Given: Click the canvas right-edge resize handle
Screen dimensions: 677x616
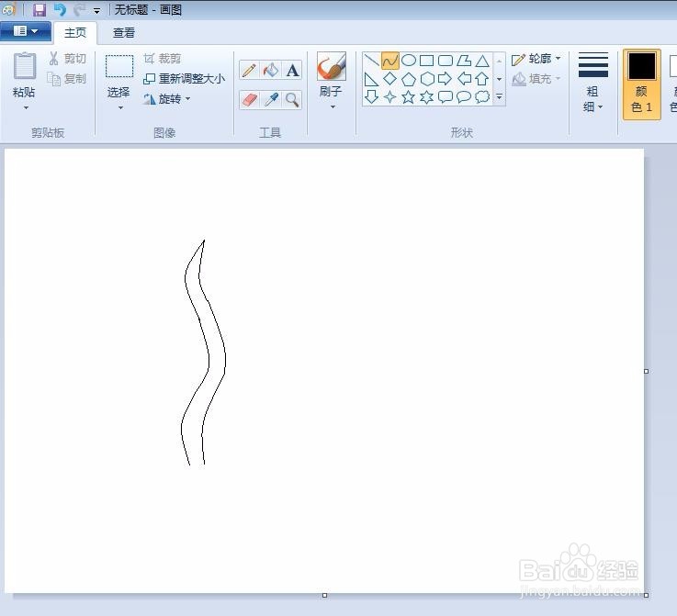Looking at the screenshot, I should coord(647,372).
